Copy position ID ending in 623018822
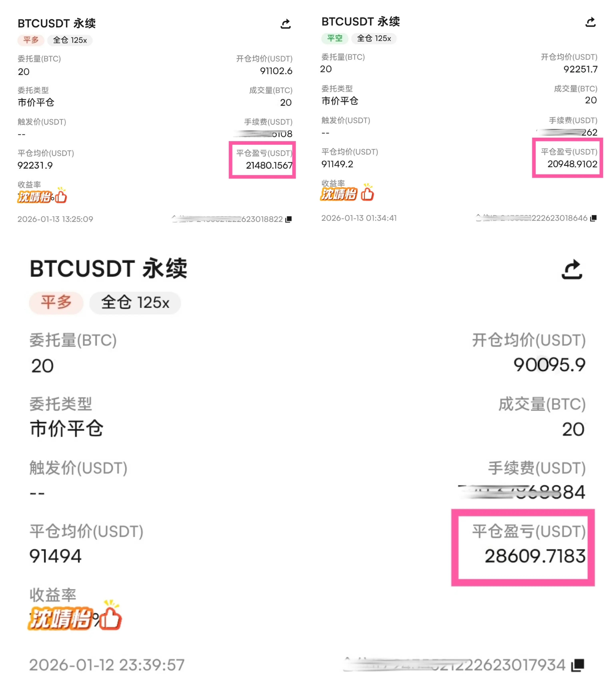 coord(288,219)
